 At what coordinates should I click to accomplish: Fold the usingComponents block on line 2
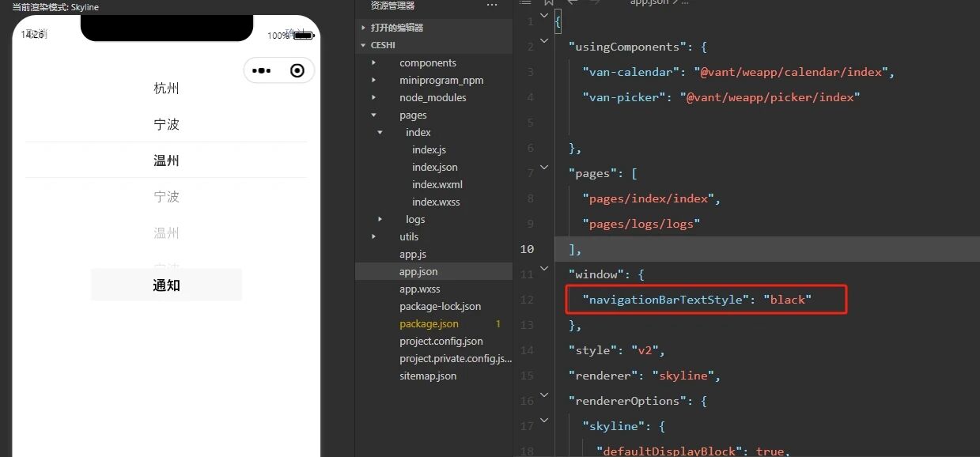point(543,41)
